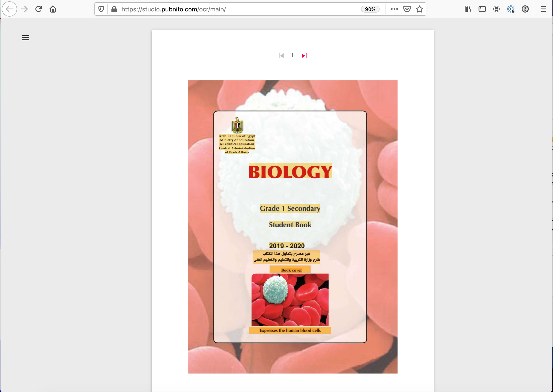Open the Firefox account icon
The width and height of the screenshot is (553, 392).
496,9
